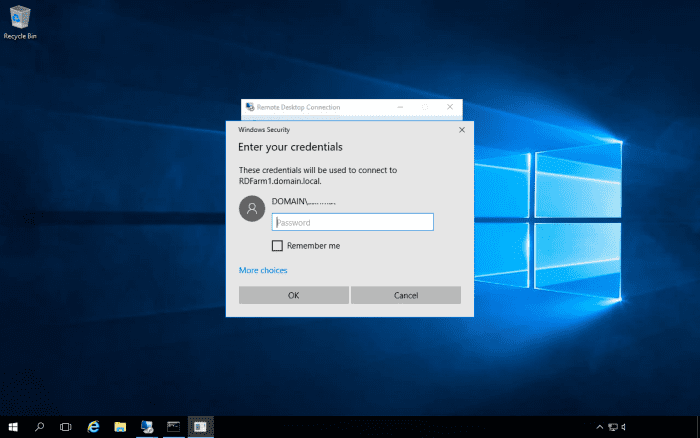Click the 'Enter your credentials' heading
The height and width of the screenshot is (438, 700).
point(290,147)
